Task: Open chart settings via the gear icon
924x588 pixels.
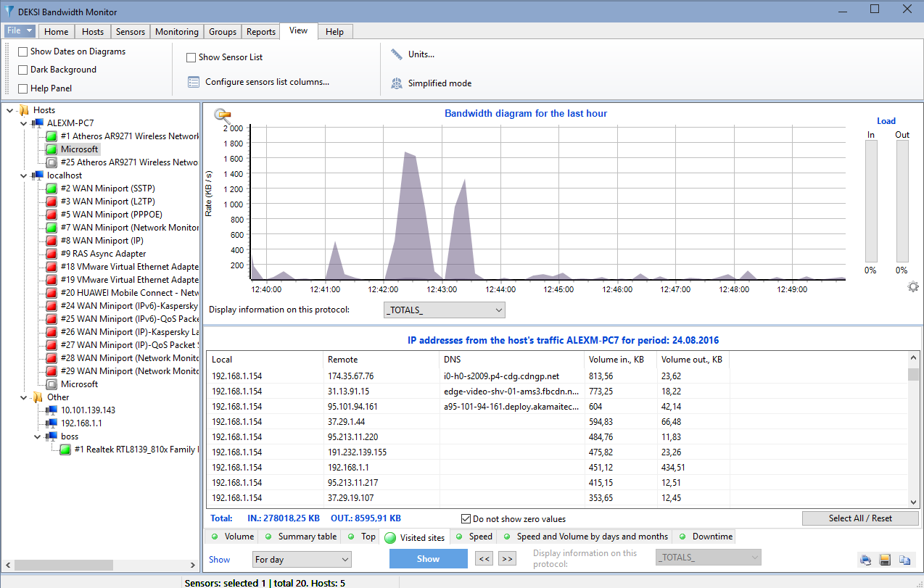Action: pyautogui.click(x=913, y=286)
